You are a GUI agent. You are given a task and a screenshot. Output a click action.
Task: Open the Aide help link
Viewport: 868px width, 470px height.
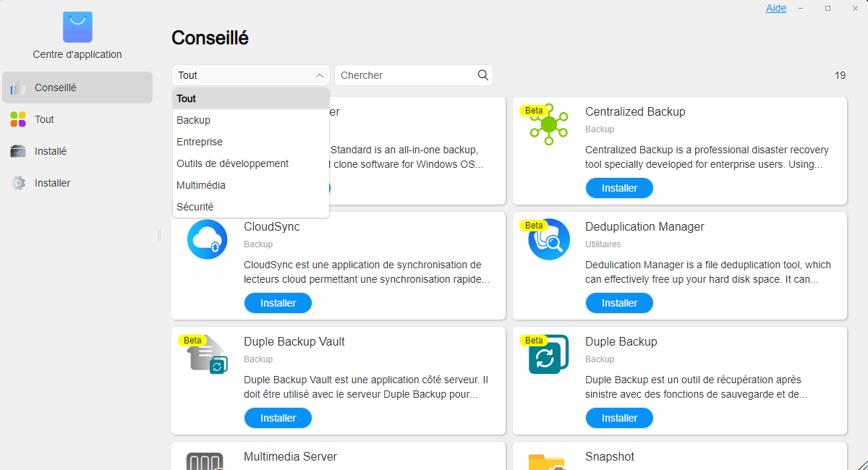(x=776, y=8)
